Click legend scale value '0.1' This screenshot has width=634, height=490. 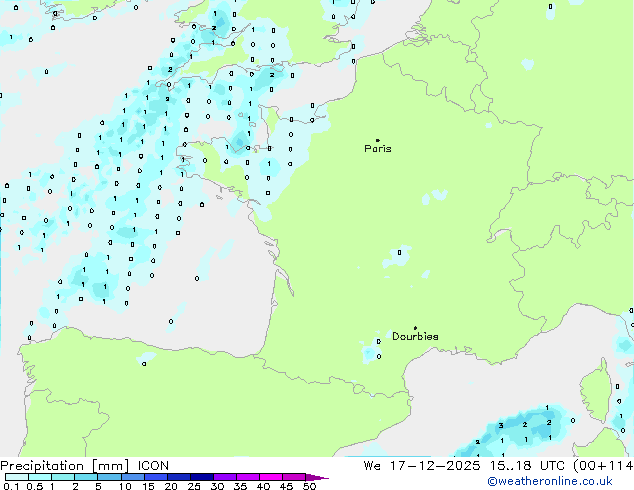point(11,486)
